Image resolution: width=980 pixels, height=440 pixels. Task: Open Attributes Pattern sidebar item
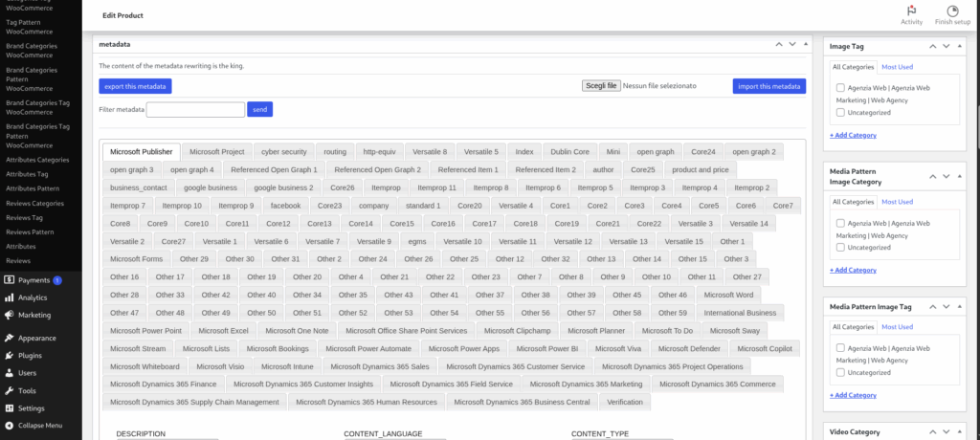point(33,188)
